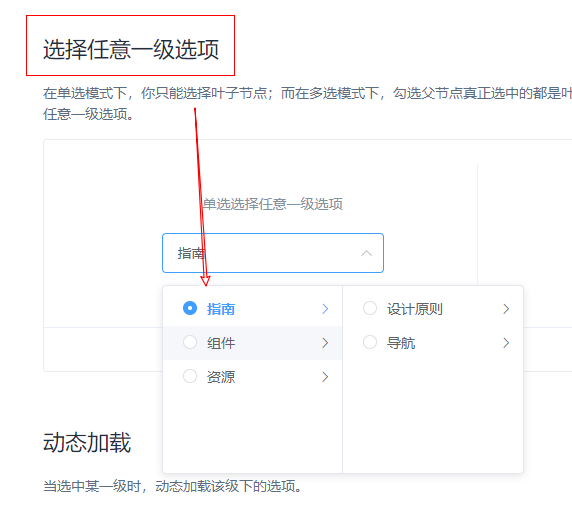Click the 导航 option label
This screenshot has width=572, height=508.
click(x=401, y=343)
